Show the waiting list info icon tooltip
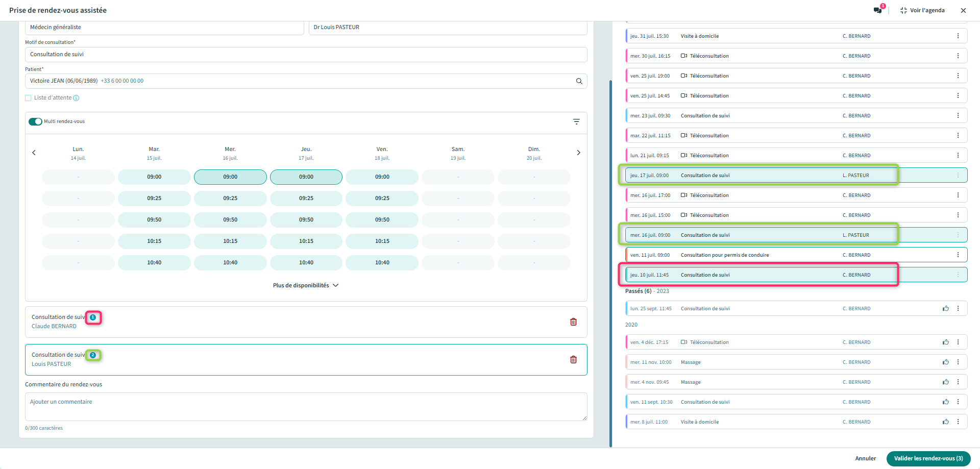The height and width of the screenshot is (469, 980). (76, 98)
